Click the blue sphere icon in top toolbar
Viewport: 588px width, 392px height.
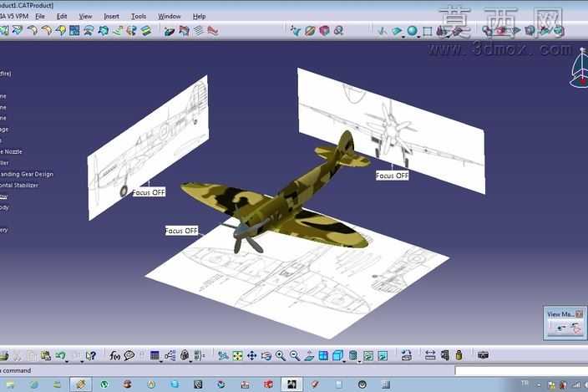point(412,30)
